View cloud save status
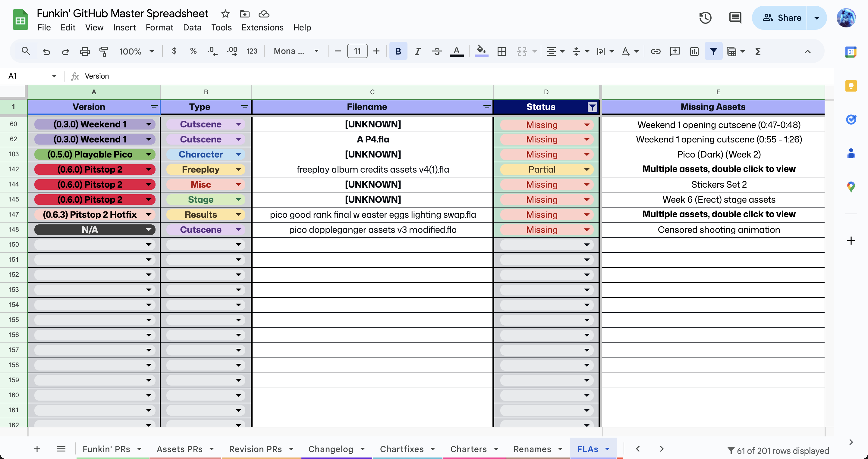The width and height of the screenshot is (868, 459). pyautogui.click(x=264, y=14)
